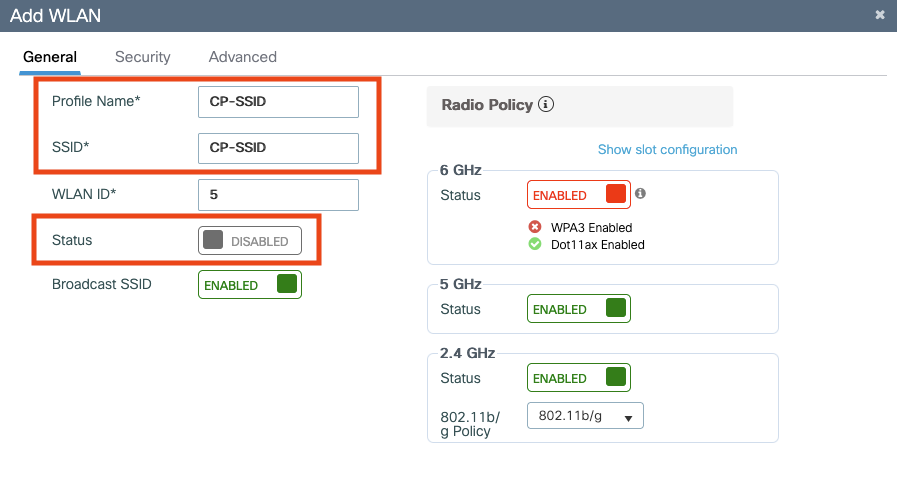Close the Add WLAN dialog

[x=880, y=15]
